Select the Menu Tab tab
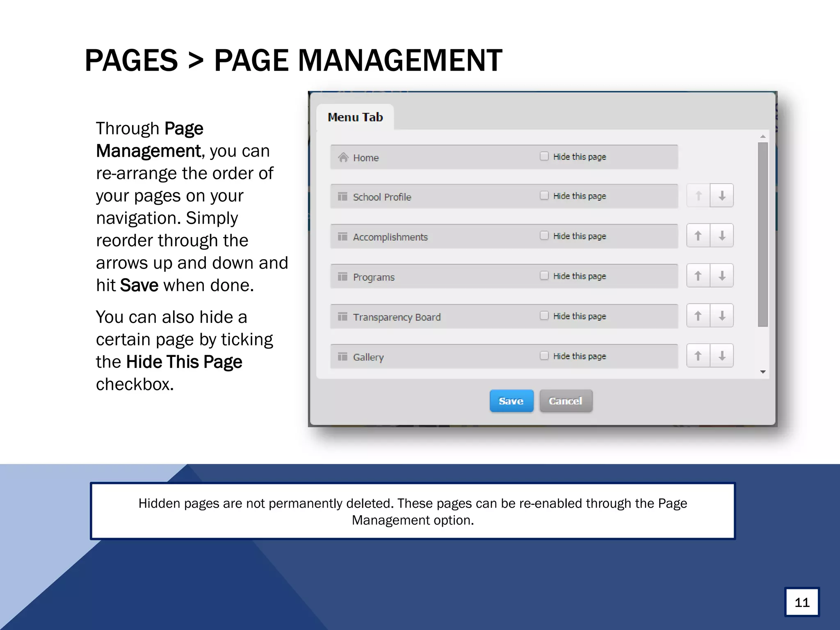This screenshot has width=840, height=630. (x=355, y=117)
